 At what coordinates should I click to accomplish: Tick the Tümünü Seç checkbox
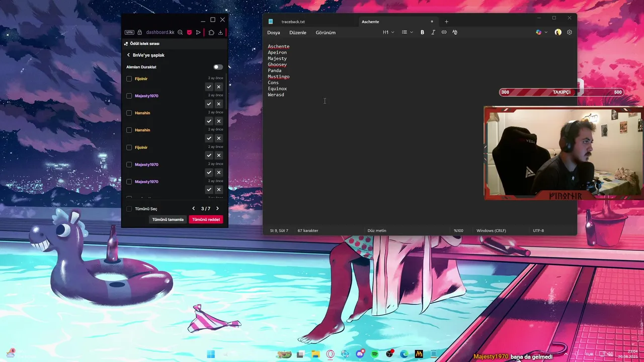129,209
